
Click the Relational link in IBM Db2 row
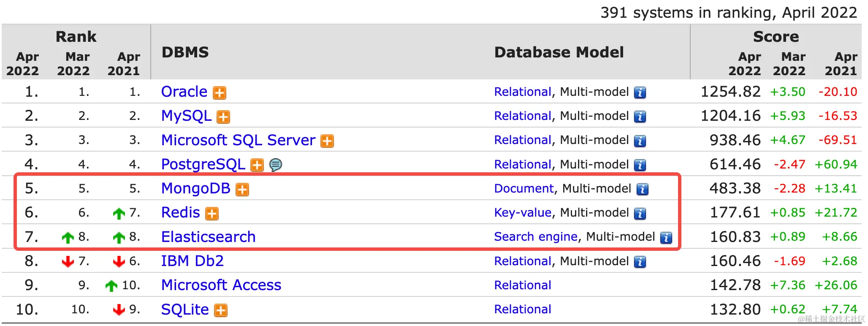[x=523, y=261]
